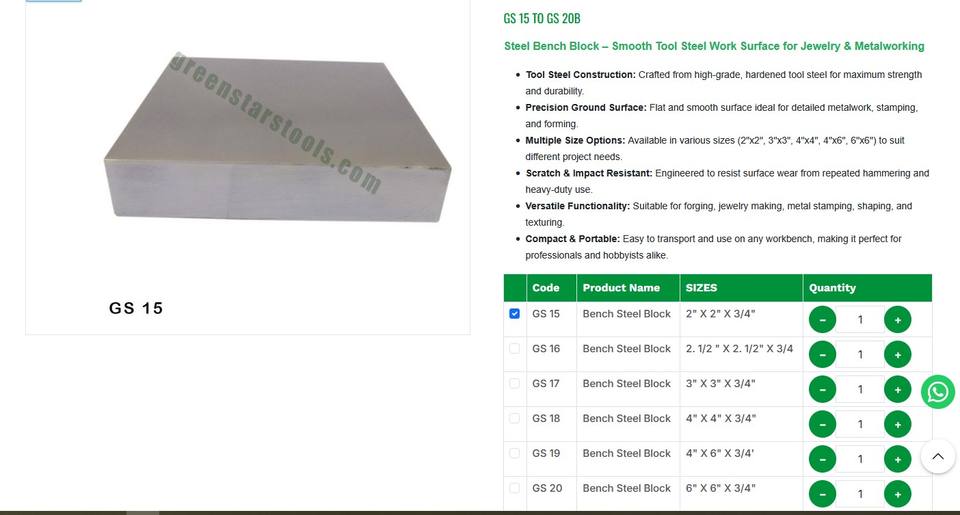This screenshot has width=960, height=515.
Task: Decrease quantity for GS 19
Action: pos(822,459)
